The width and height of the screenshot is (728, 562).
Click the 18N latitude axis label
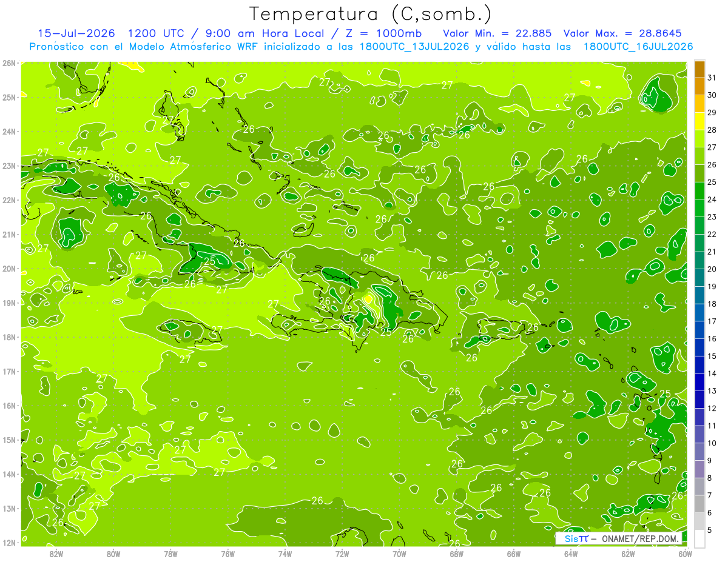coord(9,336)
